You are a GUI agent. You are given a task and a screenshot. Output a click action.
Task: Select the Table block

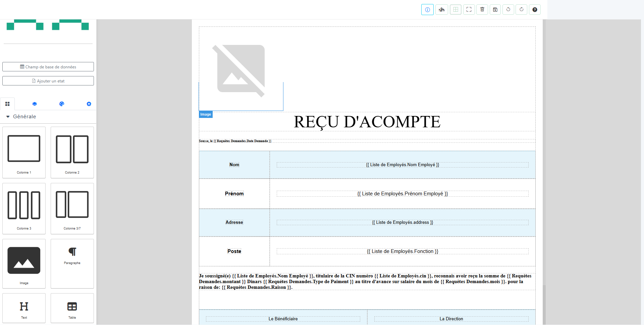pos(72,308)
